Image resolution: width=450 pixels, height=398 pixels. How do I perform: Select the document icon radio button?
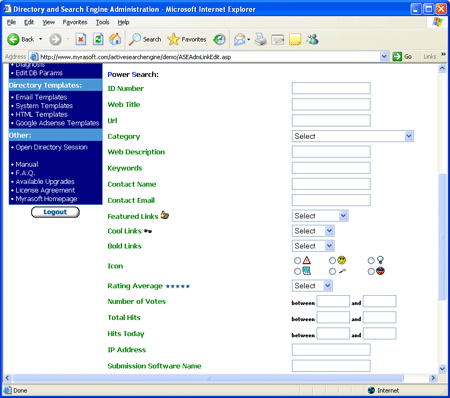click(x=297, y=271)
